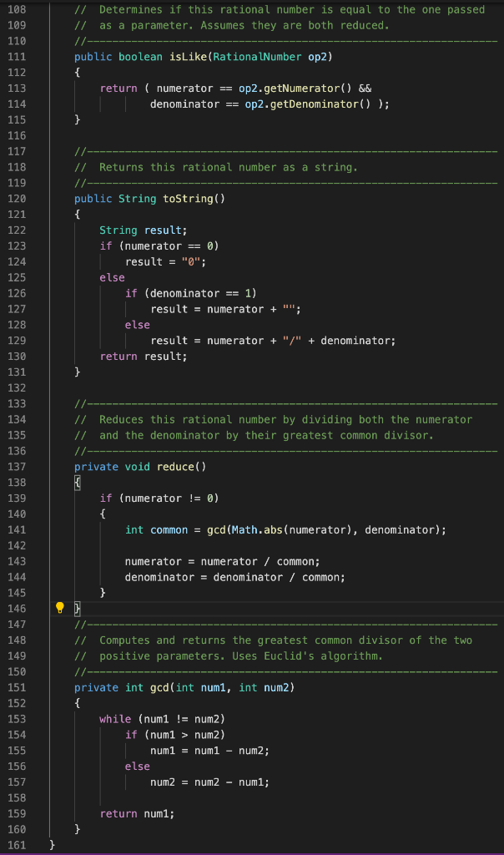Click the isLike method name
The height and width of the screenshot is (855, 504).
(x=189, y=57)
